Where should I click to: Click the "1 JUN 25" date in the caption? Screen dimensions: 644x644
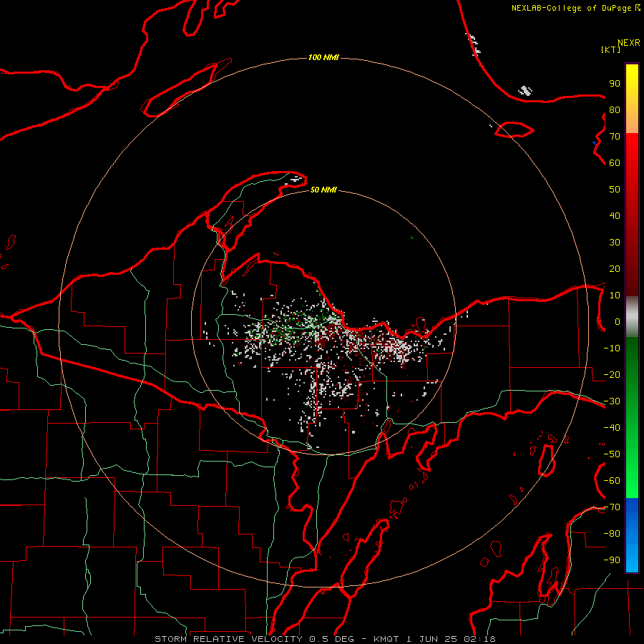432,639
